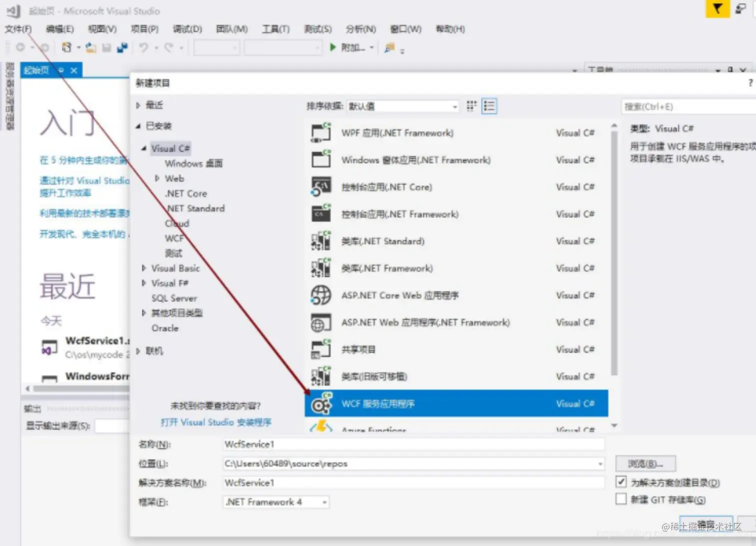Select ASP.NET Core Web Application template
The width and height of the screenshot is (756, 546).
[x=456, y=295]
